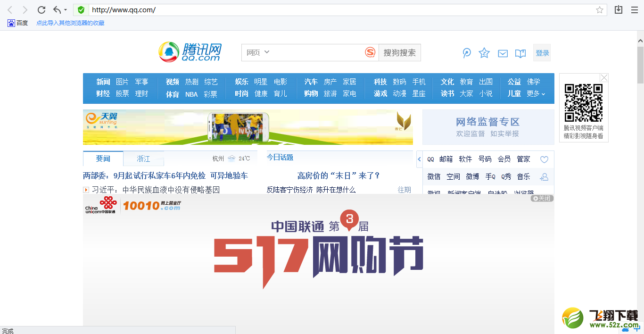Open the 购物 navigation item
Image resolution: width=644 pixels, height=334 pixels.
[311, 93]
